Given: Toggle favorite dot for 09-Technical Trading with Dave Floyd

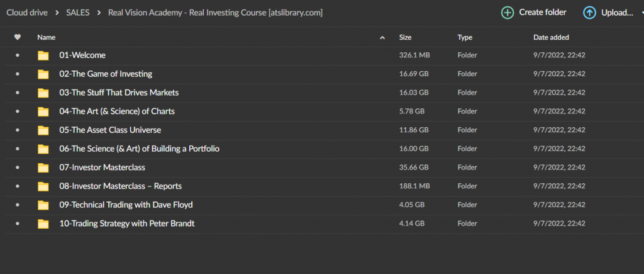Looking at the screenshot, I should coord(17,205).
